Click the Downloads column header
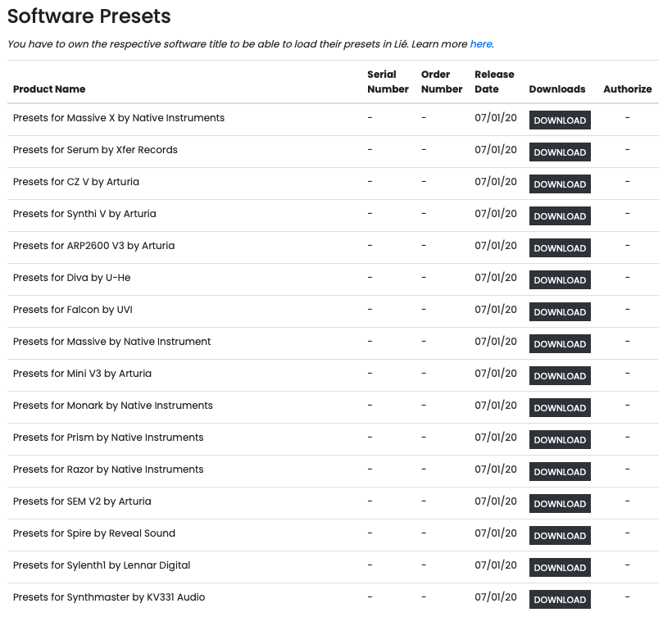 tap(557, 89)
